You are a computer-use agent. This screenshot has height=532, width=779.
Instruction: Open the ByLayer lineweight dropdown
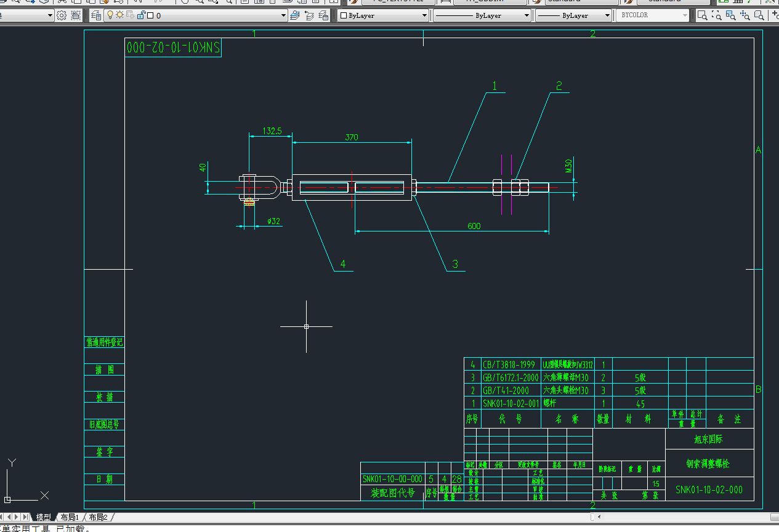608,15
